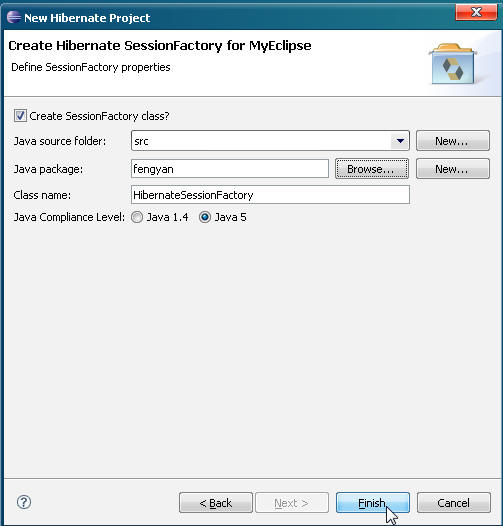Cancel the New Hibernate Project wizard
The image size is (503, 526).
pyautogui.click(x=454, y=503)
